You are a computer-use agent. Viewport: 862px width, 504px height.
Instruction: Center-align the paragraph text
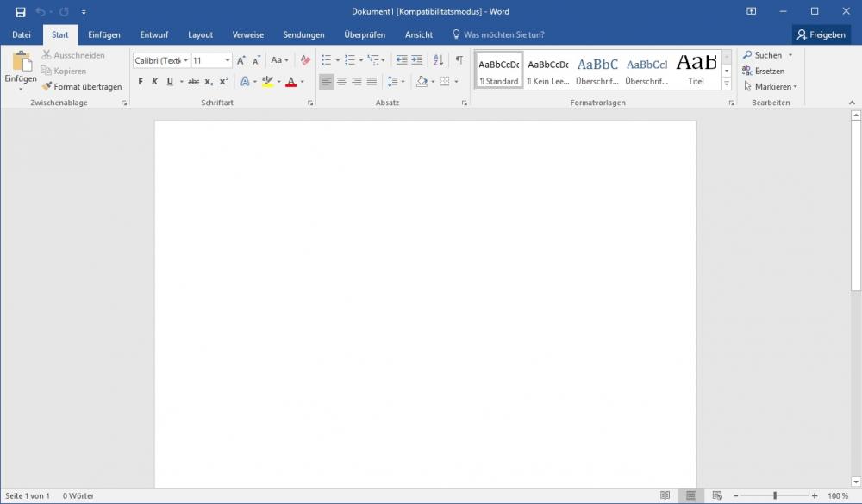pyautogui.click(x=341, y=82)
